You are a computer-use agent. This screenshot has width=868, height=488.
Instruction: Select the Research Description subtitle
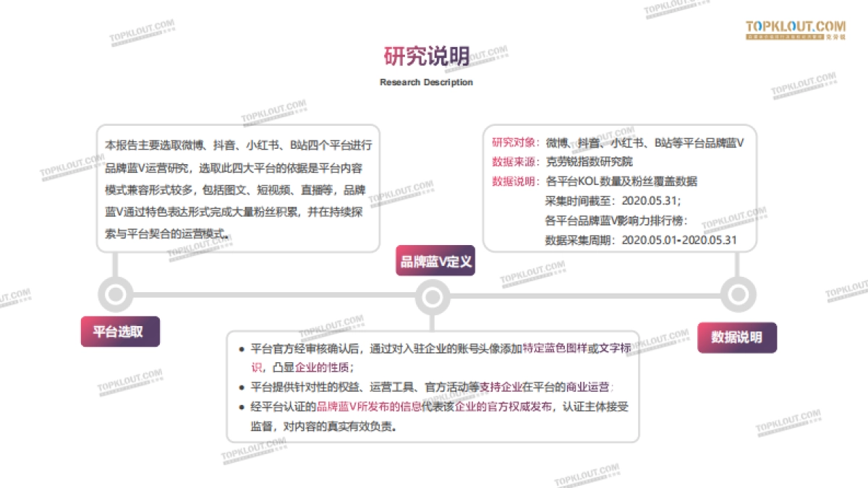pos(425,82)
